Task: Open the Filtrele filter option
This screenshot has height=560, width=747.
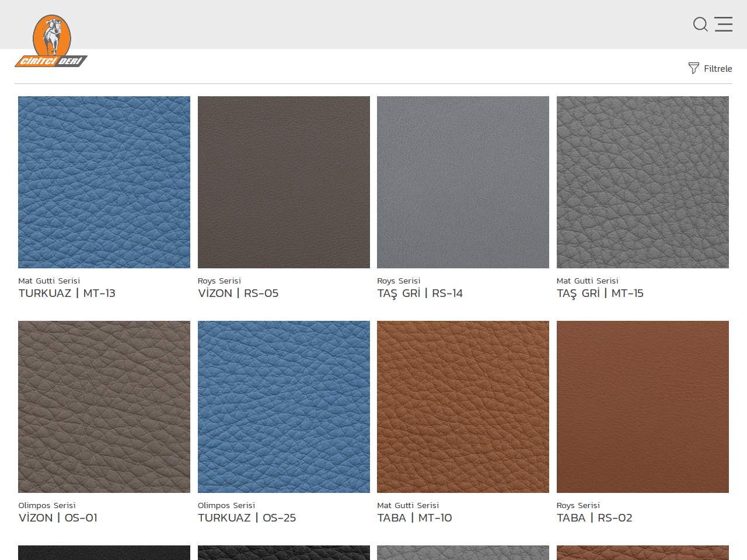Action: coord(710,68)
